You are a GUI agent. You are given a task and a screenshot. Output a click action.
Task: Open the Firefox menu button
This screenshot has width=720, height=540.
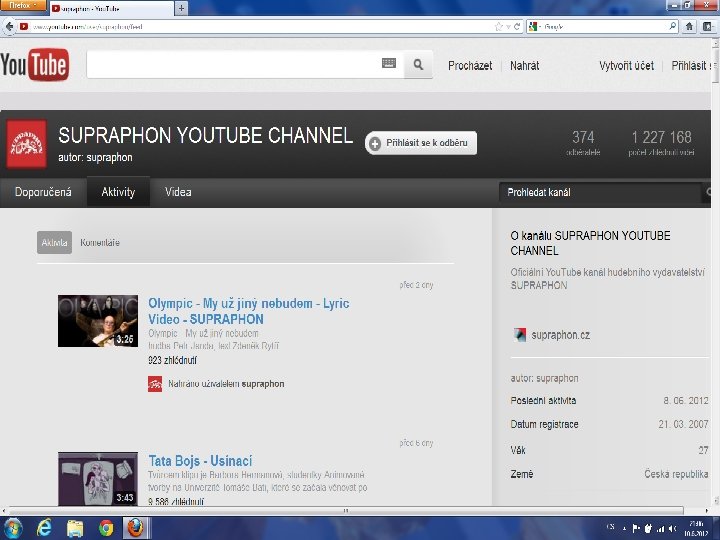coord(23,5)
